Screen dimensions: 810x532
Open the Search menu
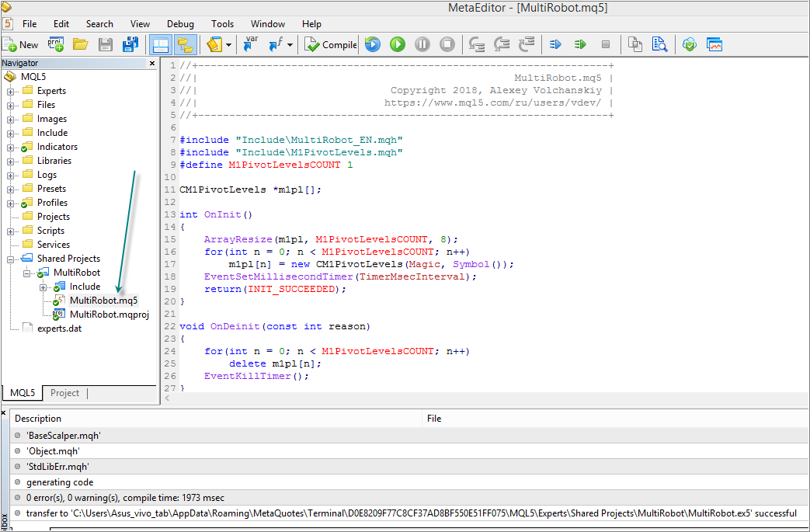(99, 24)
